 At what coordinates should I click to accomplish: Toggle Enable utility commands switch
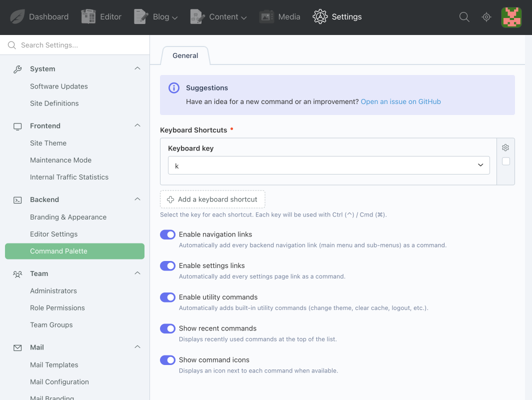coord(167,297)
